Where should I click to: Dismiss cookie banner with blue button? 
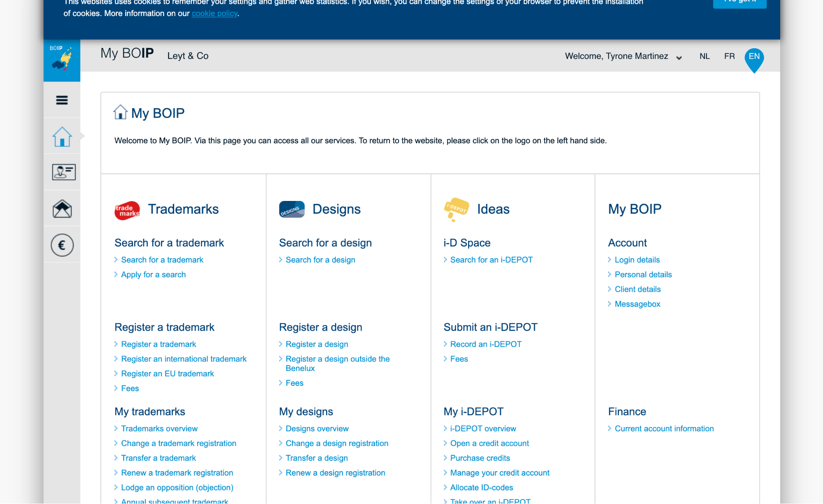(739, 2)
